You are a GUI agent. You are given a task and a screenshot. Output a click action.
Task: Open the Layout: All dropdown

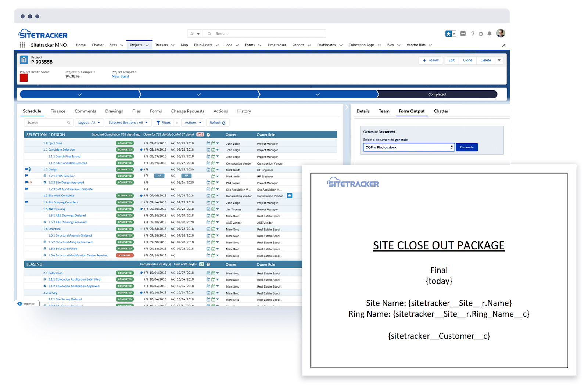[x=89, y=123]
